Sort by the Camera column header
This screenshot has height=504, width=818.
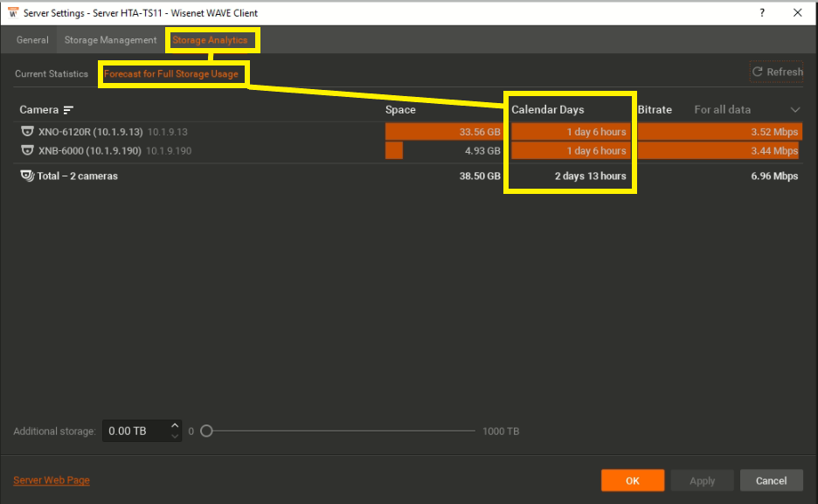[x=39, y=110]
